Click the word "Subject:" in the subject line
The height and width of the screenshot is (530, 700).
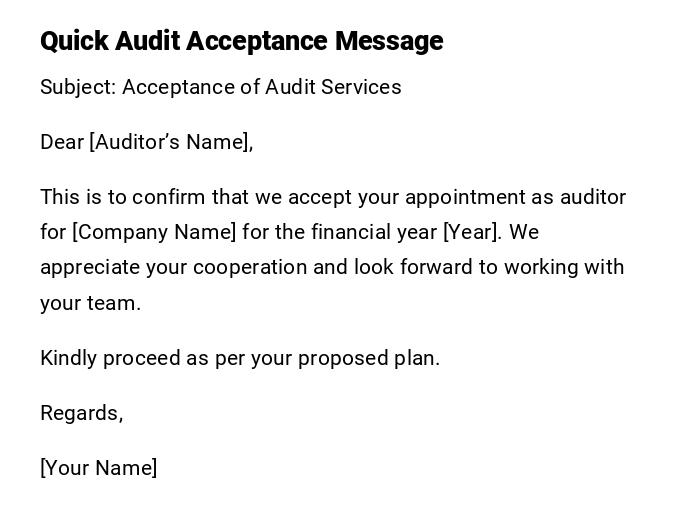(x=78, y=87)
